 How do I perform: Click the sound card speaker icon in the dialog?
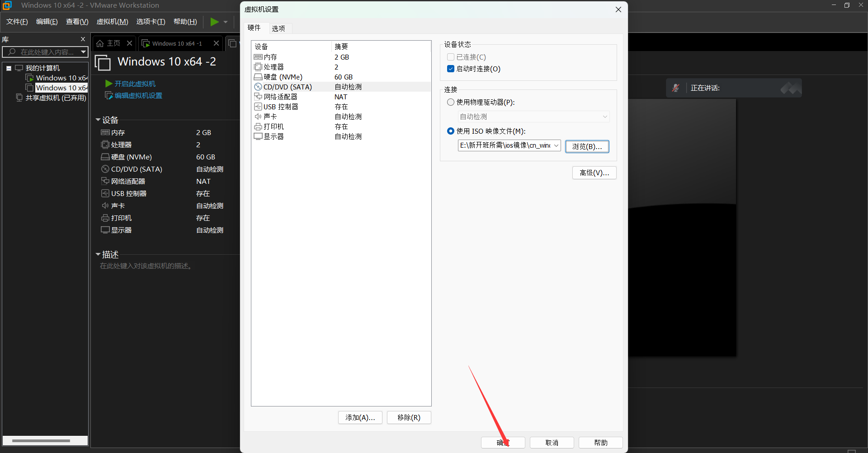pos(258,117)
